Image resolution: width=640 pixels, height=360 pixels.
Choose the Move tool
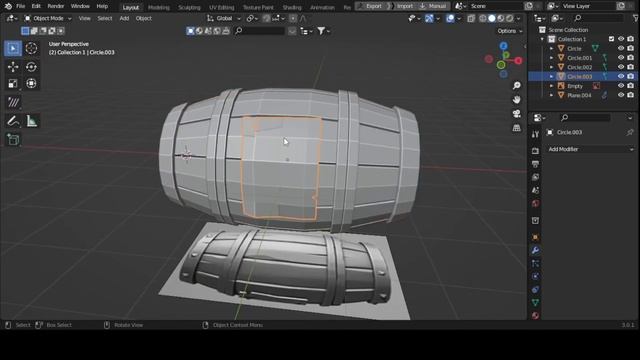pyautogui.click(x=13, y=67)
